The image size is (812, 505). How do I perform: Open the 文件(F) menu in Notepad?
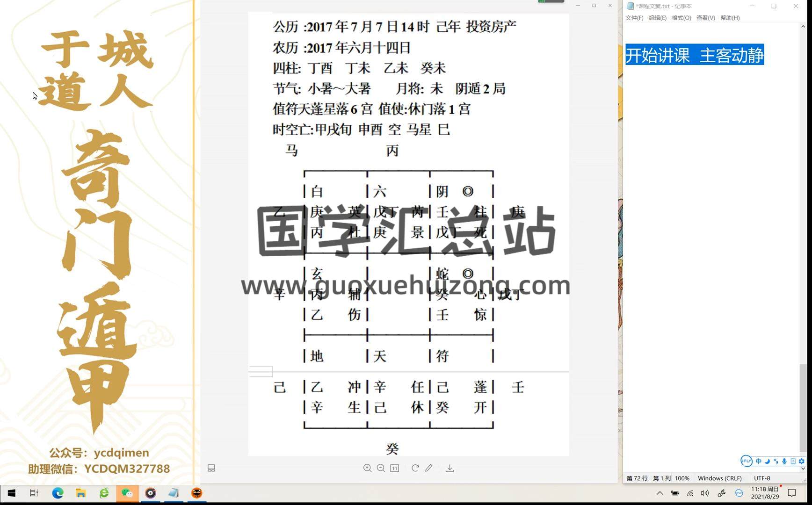tap(634, 18)
